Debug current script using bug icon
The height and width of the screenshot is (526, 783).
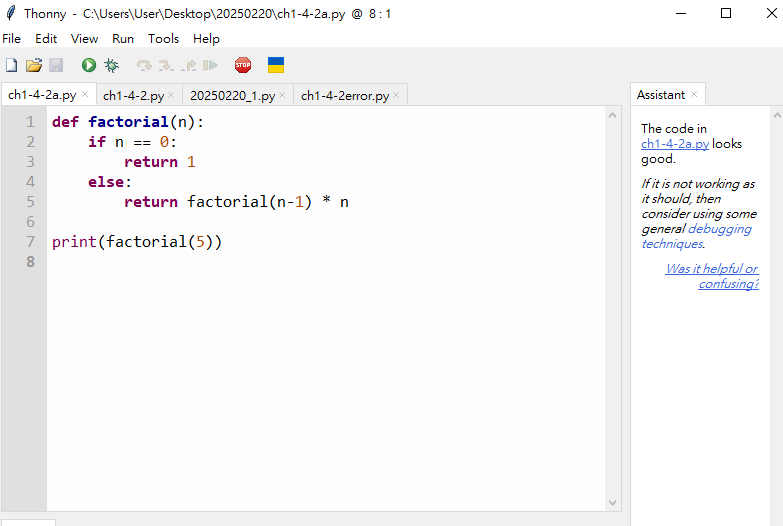(x=111, y=65)
